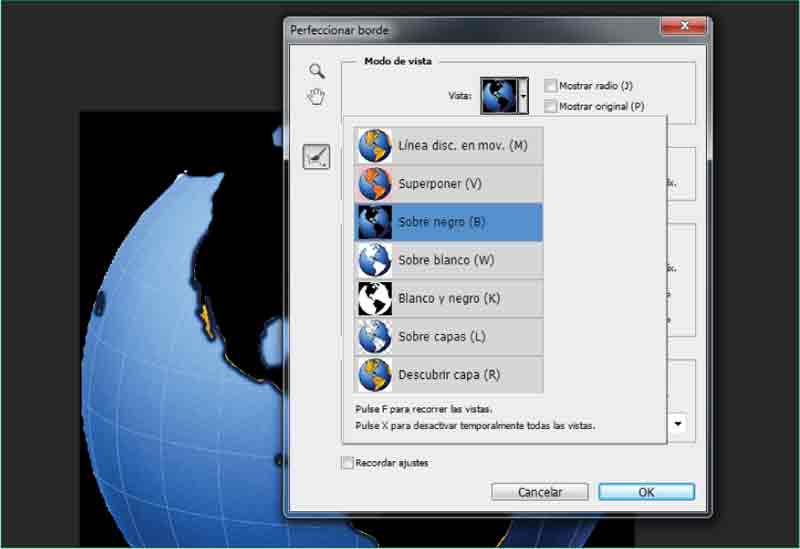
Task: Pick the Refine Radius brush tool
Action: point(316,156)
